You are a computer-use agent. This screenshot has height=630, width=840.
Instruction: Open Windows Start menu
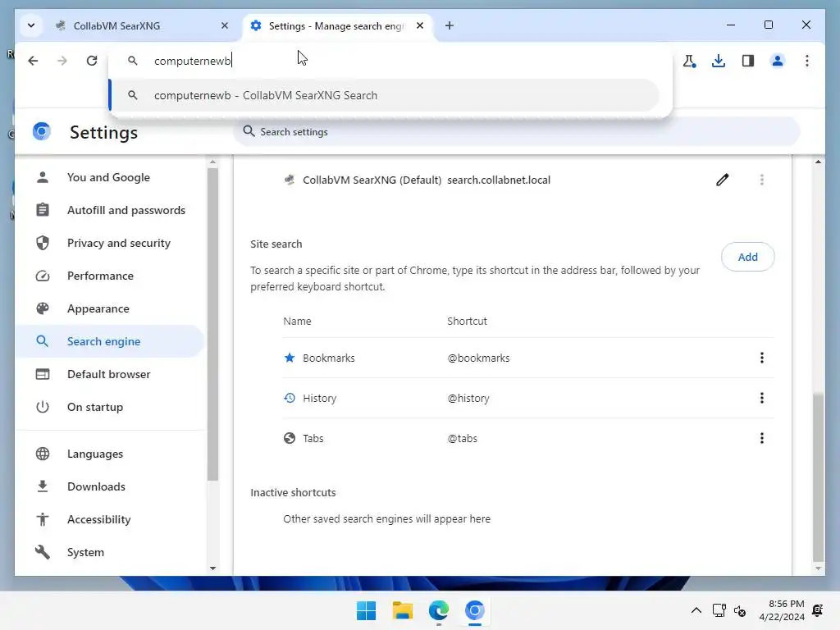(367, 610)
